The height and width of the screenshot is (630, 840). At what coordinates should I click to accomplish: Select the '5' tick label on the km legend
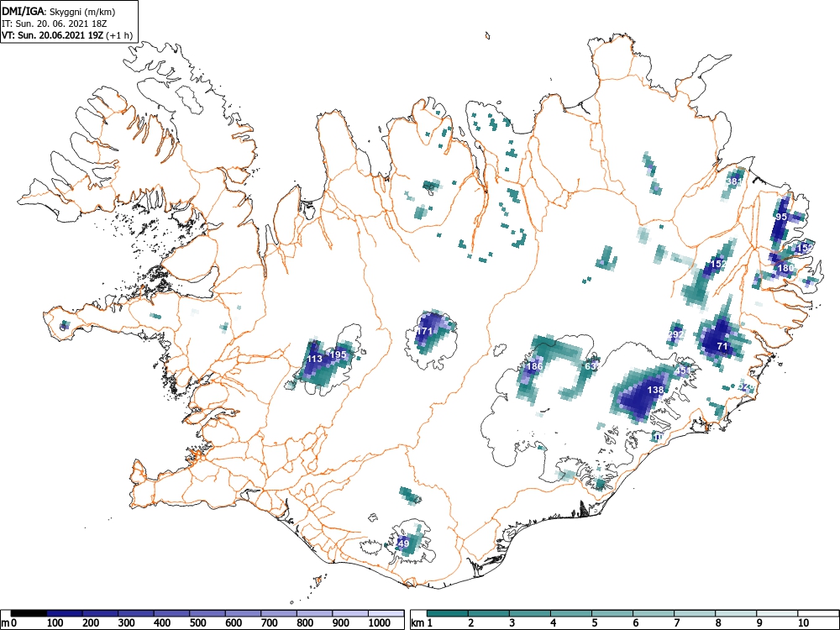coord(595,623)
